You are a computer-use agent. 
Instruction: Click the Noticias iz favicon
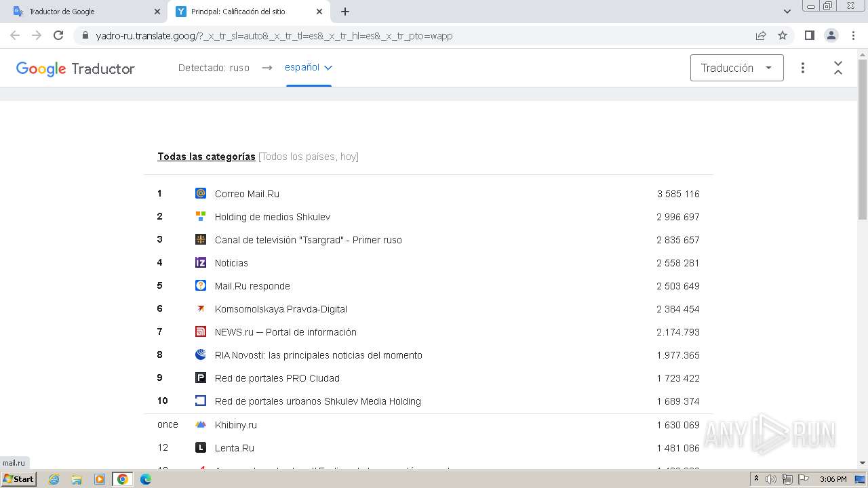[201, 262]
